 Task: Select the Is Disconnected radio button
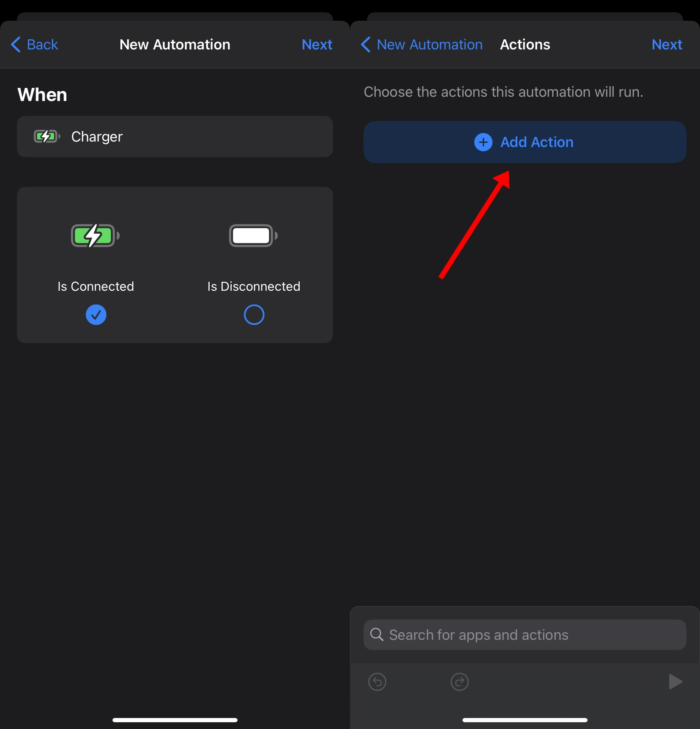click(x=254, y=315)
